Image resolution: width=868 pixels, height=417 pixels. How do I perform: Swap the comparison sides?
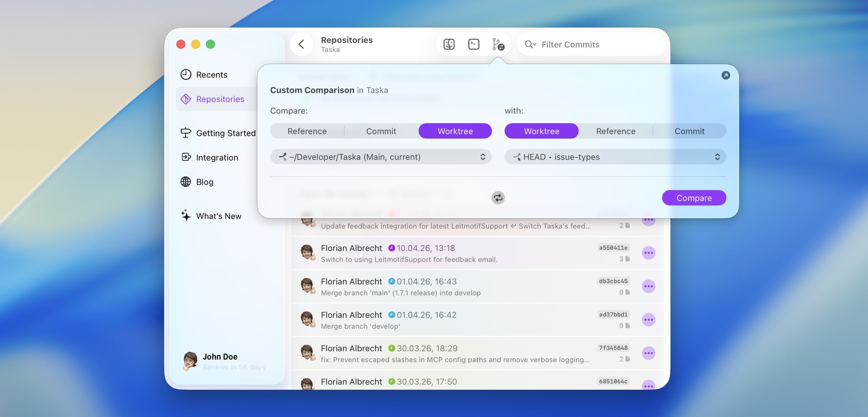point(498,198)
